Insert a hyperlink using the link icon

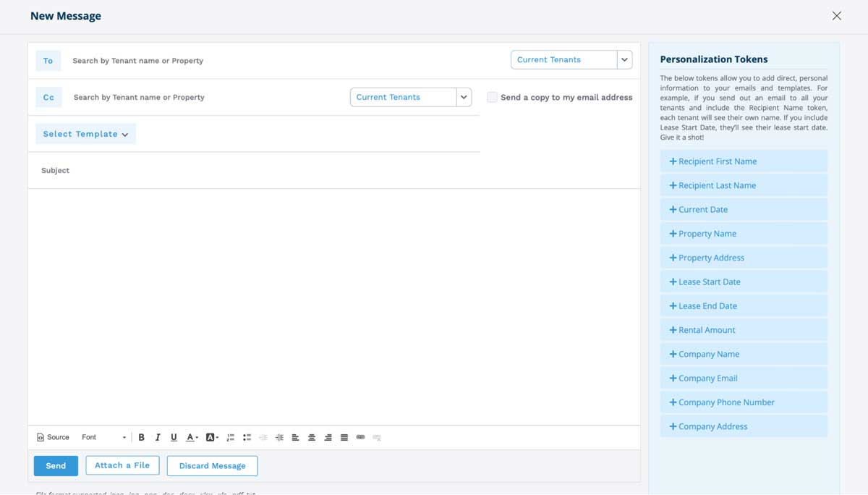pos(360,437)
